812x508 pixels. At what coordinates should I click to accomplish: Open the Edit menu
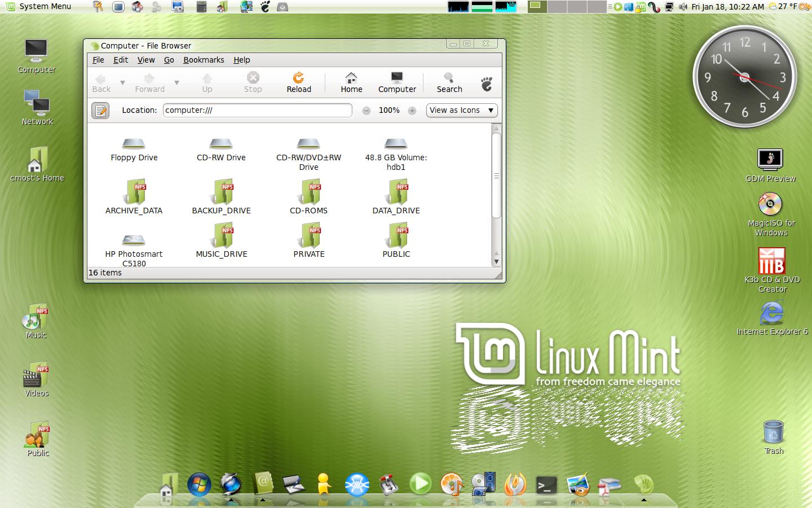click(x=121, y=60)
